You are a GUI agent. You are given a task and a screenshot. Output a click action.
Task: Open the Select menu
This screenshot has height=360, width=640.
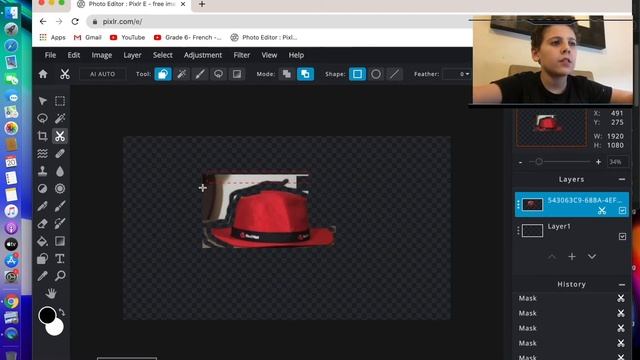click(162, 55)
